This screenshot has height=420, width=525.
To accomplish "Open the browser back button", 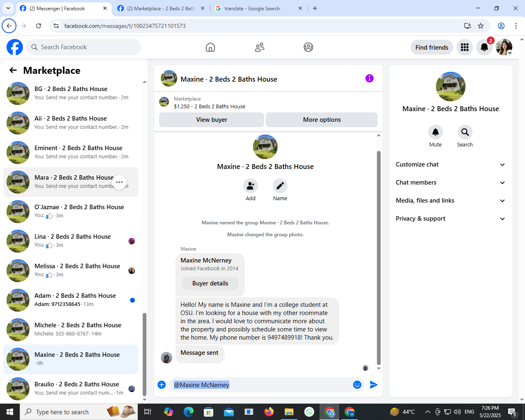I will pyautogui.click(x=9, y=26).
